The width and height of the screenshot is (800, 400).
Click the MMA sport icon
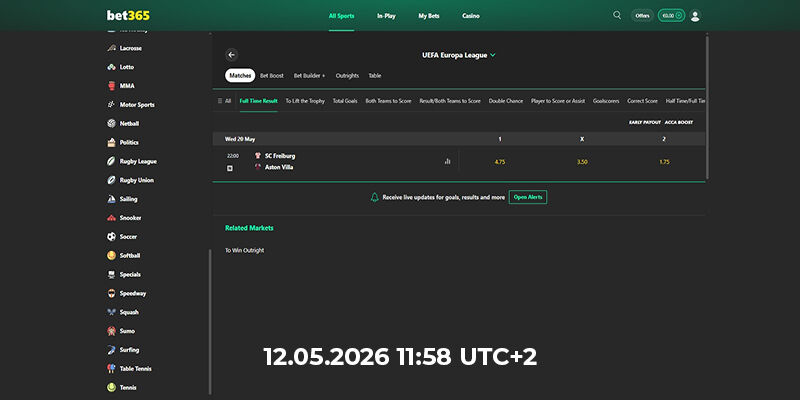[111, 86]
